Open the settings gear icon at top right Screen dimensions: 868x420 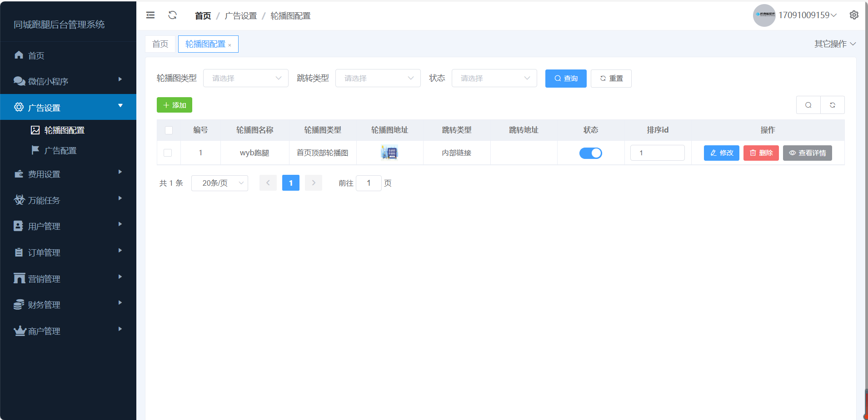click(854, 15)
